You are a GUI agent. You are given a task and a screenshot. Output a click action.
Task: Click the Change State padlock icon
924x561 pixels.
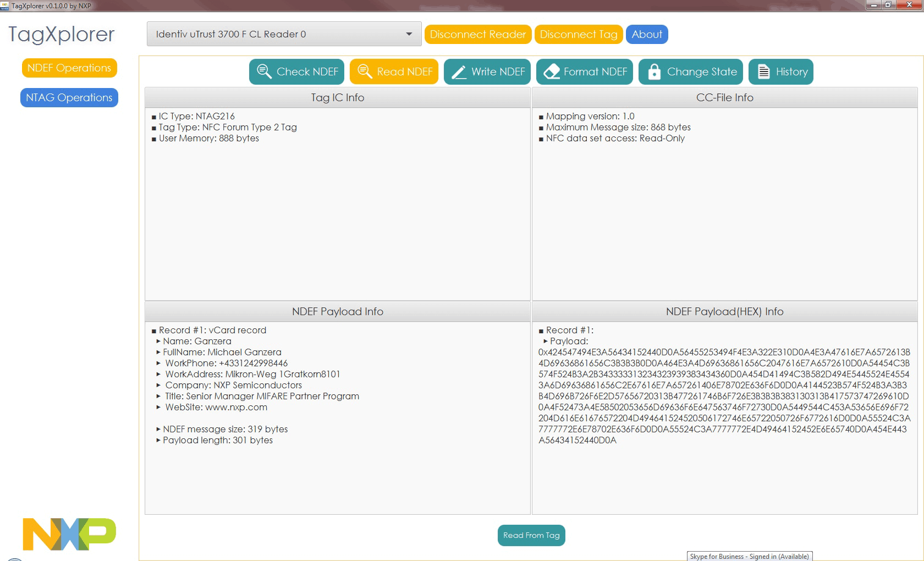pyautogui.click(x=654, y=72)
